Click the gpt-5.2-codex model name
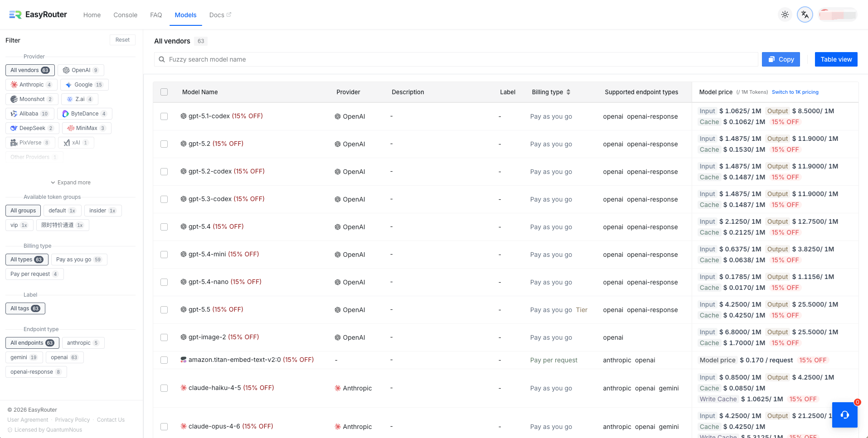Viewport: 868px width, 438px height. click(x=210, y=171)
